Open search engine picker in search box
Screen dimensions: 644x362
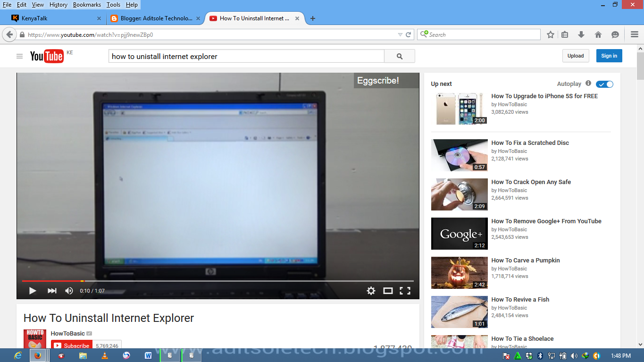click(x=424, y=34)
